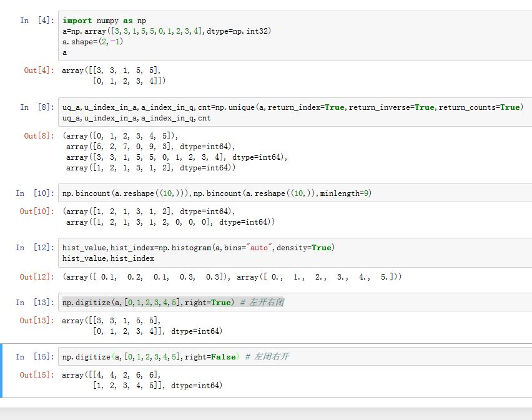Screen dimensions: 532x420
Task: Toggle output via the Out[8] label
Action: [x=39, y=136]
